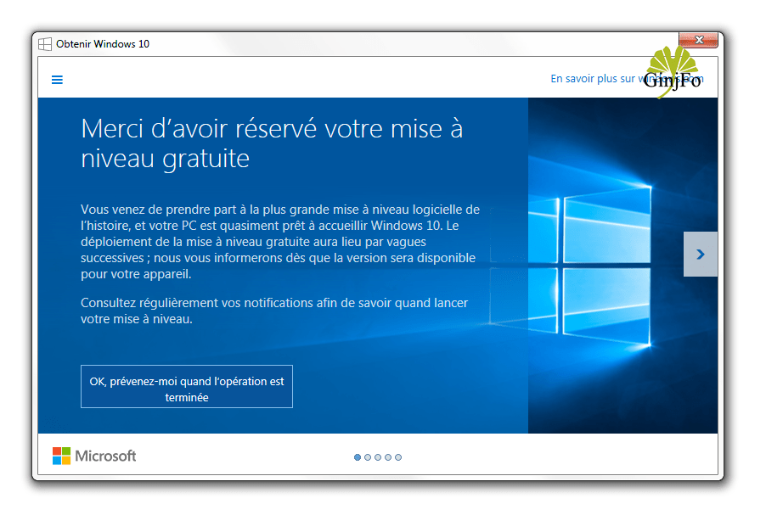Close the Obtenir Windows 10 window
Screen dimensions: 766x532
pos(699,40)
